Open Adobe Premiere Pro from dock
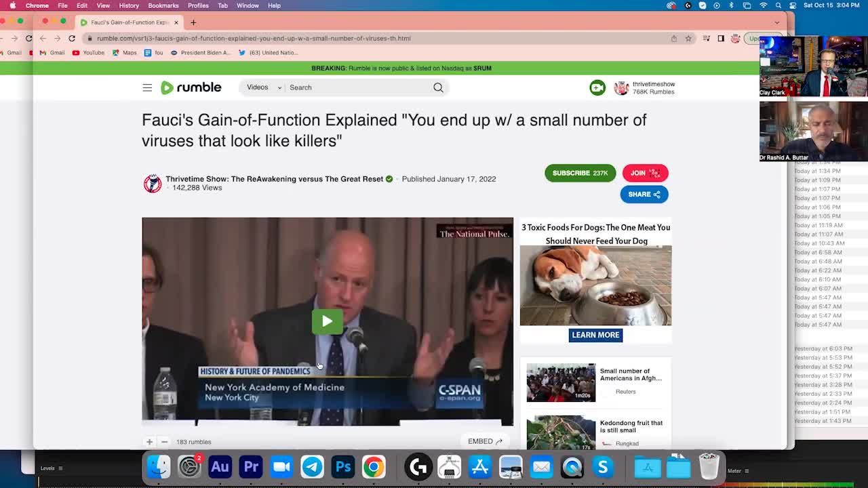The width and height of the screenshot is (868, 488). (251, 467)
